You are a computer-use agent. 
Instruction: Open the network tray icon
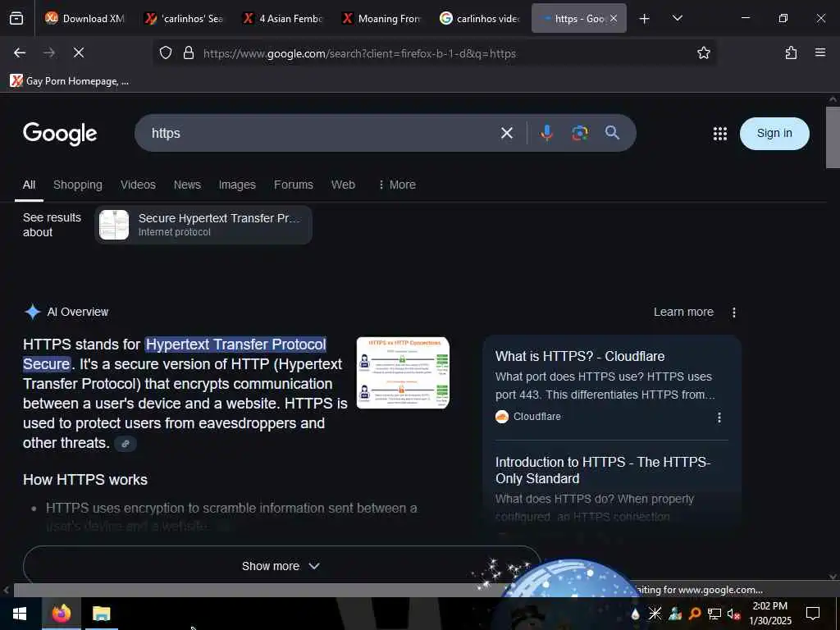(x=714, y=614)
